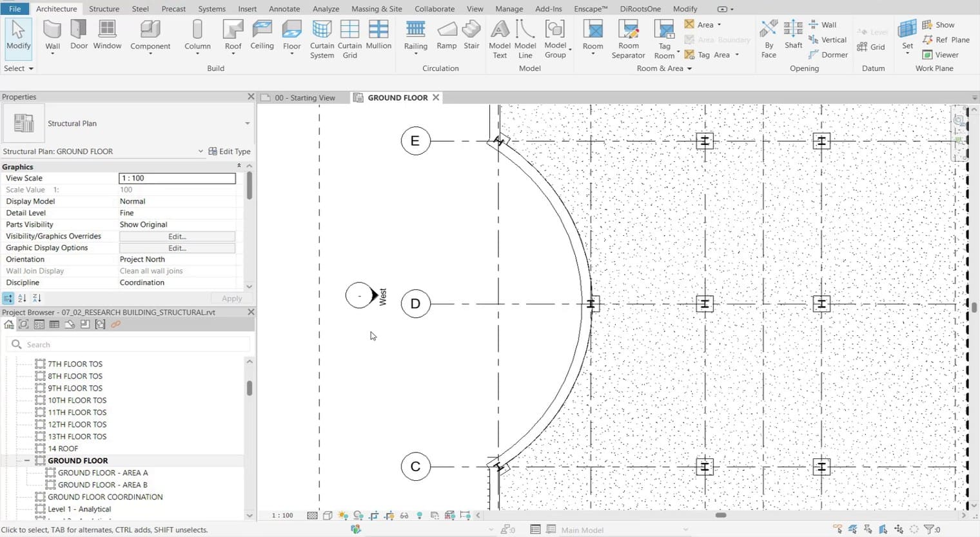Toggle Select Pinned Elements option
This screenshot has width=980, height=537.
(x=868, y=529)
